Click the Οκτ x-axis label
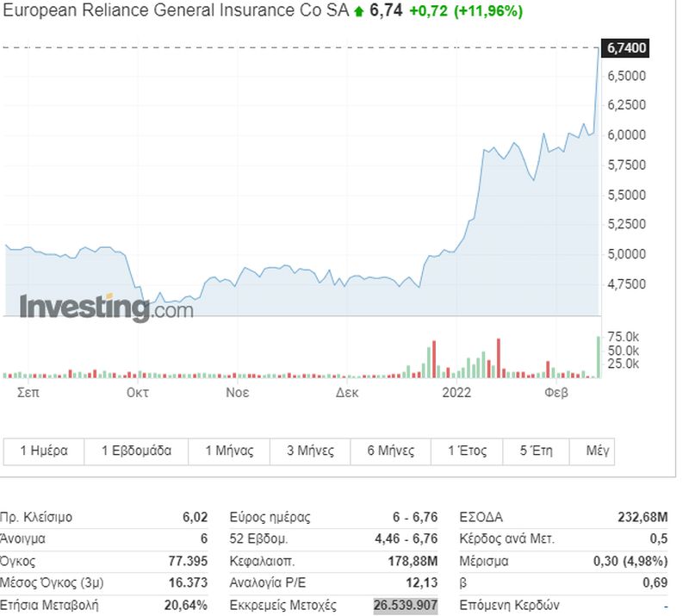 (x=138, y=393)
